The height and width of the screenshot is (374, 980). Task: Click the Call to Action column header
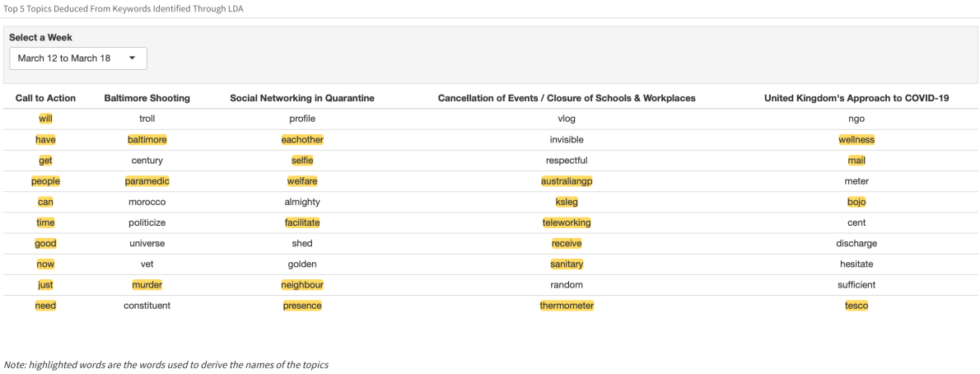coord(45,98)
